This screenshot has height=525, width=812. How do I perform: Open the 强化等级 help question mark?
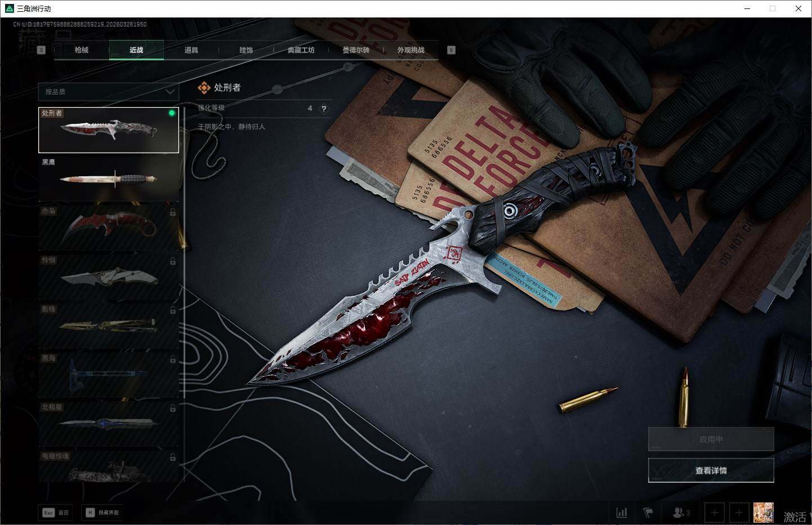[x=324, y=109]
